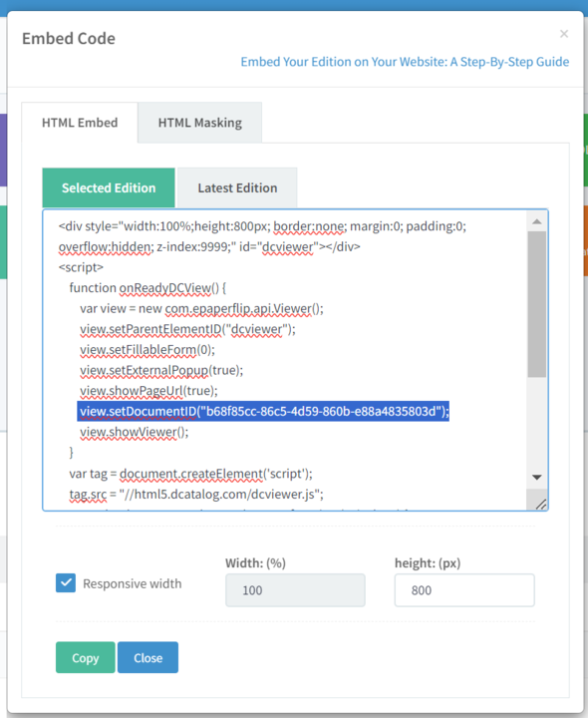Click the function onReadyDCView() line
The width and height of the screenshot is (588, 718).
147,288
